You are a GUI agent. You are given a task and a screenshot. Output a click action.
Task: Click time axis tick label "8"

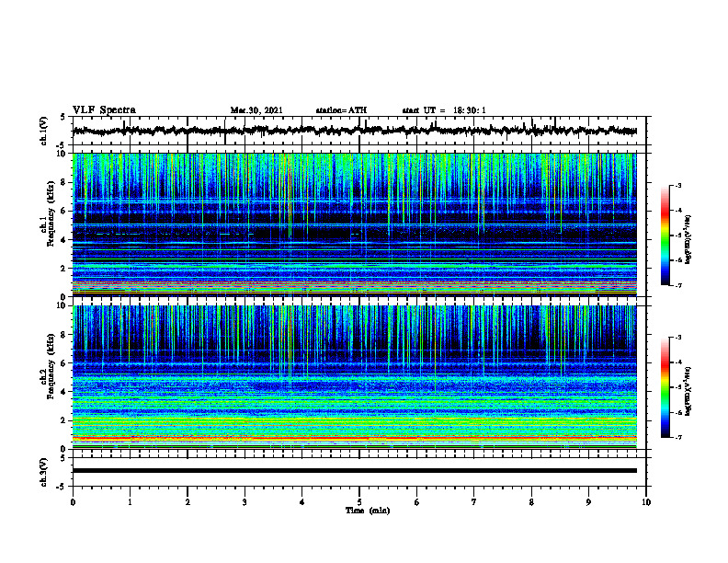pos(531,502)
